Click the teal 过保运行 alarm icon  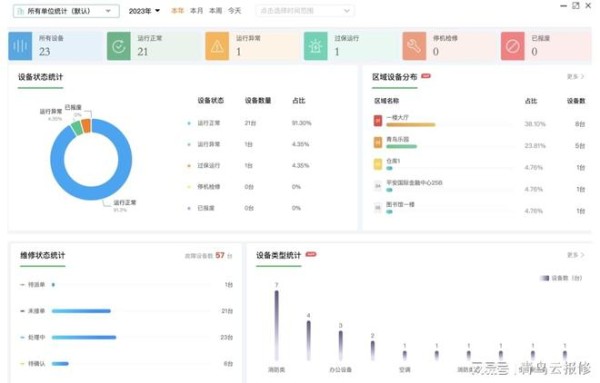click(316, 46)
